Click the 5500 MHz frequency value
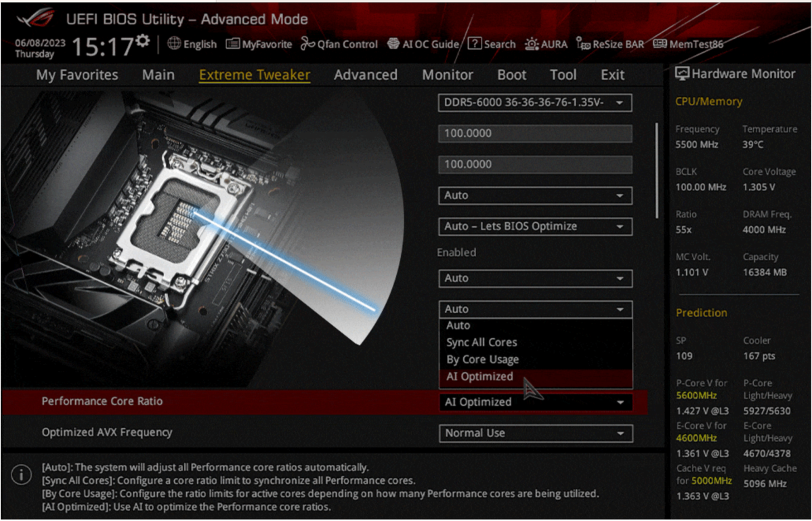This screenshot has height=521, width=812. coord(696,145)
